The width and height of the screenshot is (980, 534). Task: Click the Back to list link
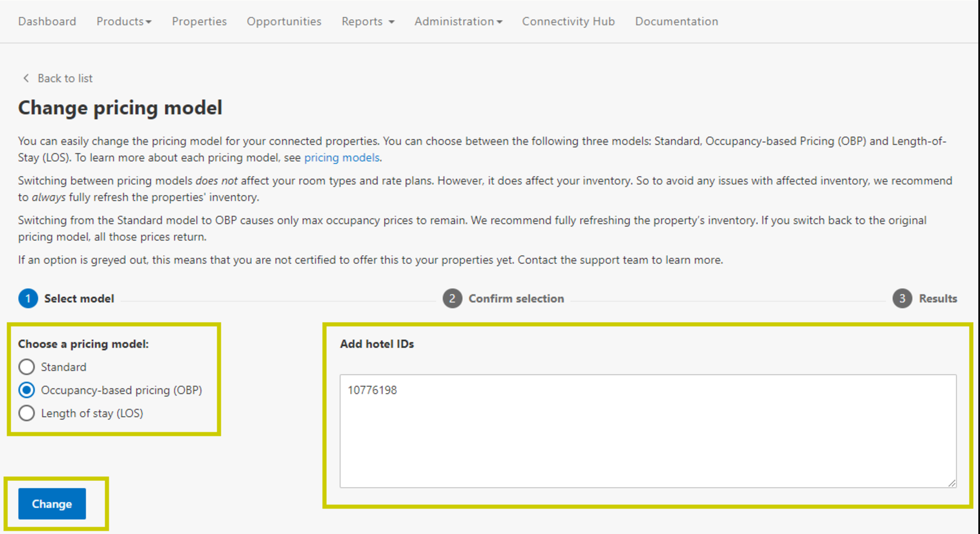pyautogui.click(x=65, y=78)
